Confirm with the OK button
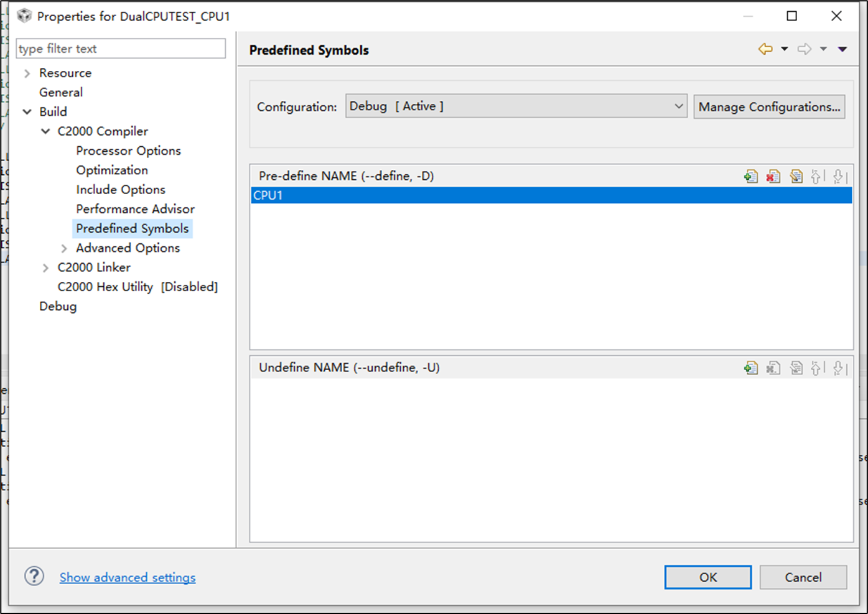The image size is (868, 614). click(x=708, y=577)
